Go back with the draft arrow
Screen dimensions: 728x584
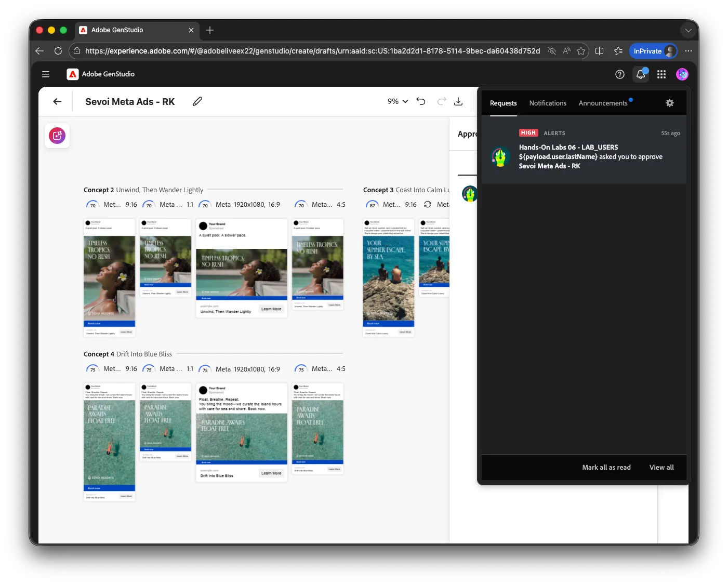tap(57, 102)
